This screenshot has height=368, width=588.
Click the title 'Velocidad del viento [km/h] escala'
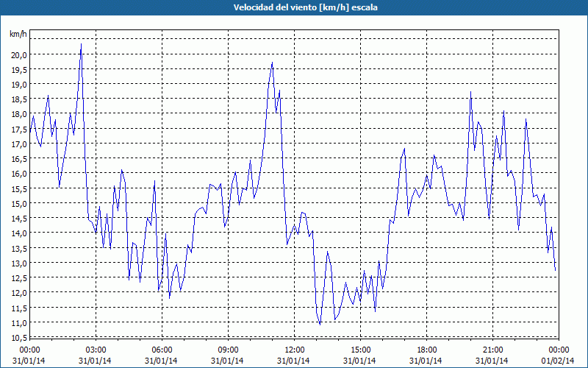pos(305,7)
